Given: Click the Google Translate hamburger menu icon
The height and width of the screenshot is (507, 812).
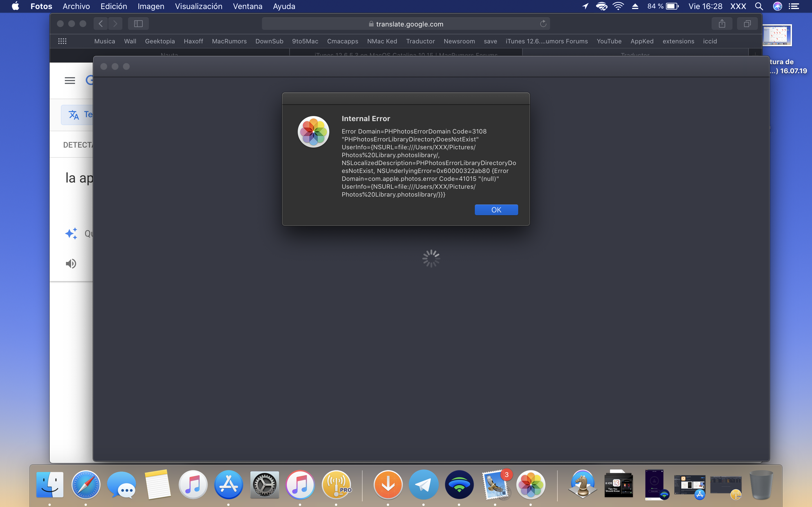Looking at the screenshot, I should click(x=70, y=81).
